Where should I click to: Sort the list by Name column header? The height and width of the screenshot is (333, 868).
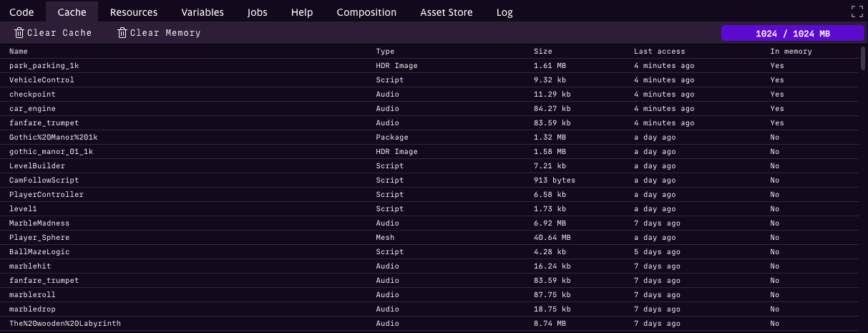coord(19,52)
